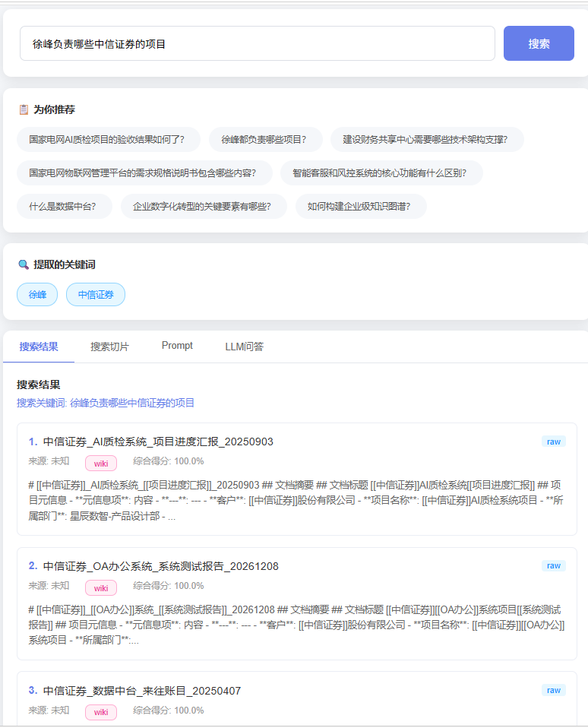The image size is (588, 728).
Task: Click the 中信证券 keyword tag
Action: [x=96, y=294]
